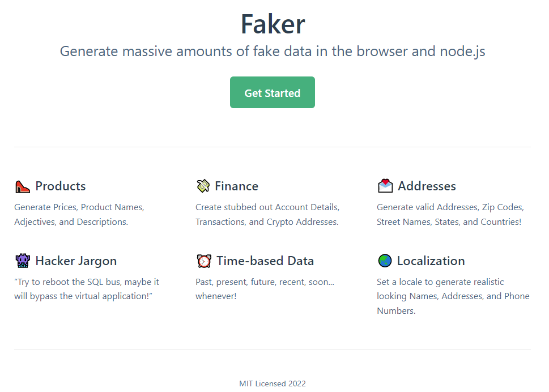Viewport: 549px width, 392px height.
Task: Click the tagline about generating fake data
Action: (x=273, y=52)
